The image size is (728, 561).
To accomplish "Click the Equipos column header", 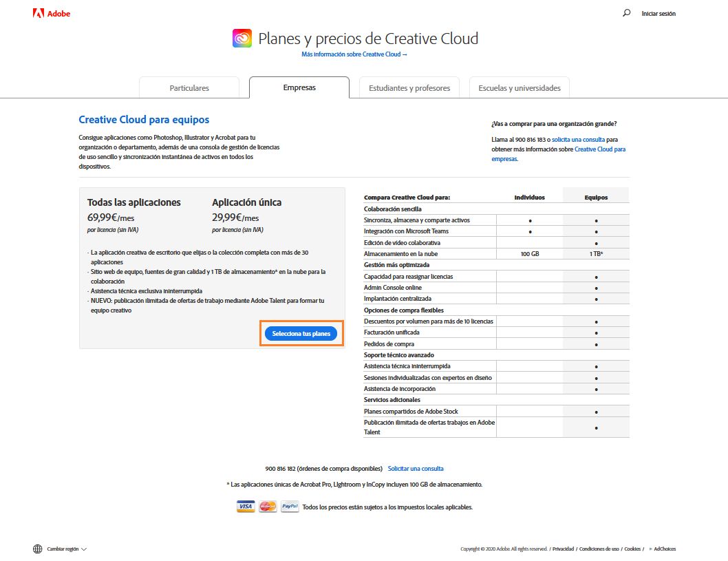I will click(596, 198).
